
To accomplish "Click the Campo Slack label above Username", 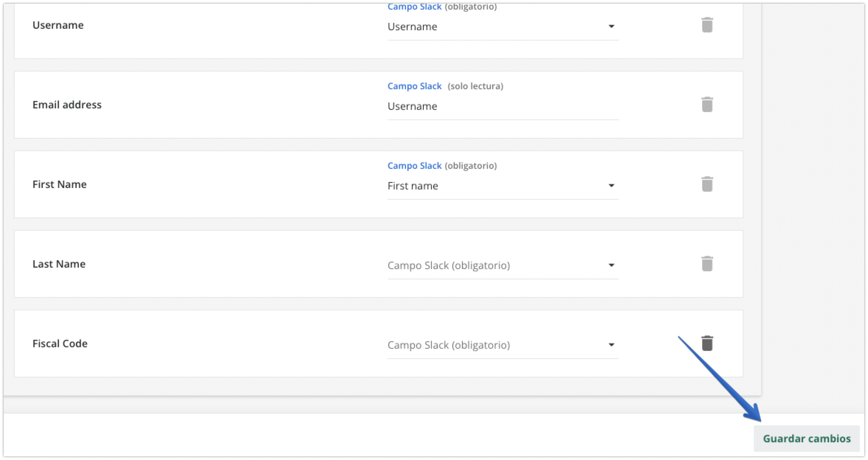I will pos(414,7).
